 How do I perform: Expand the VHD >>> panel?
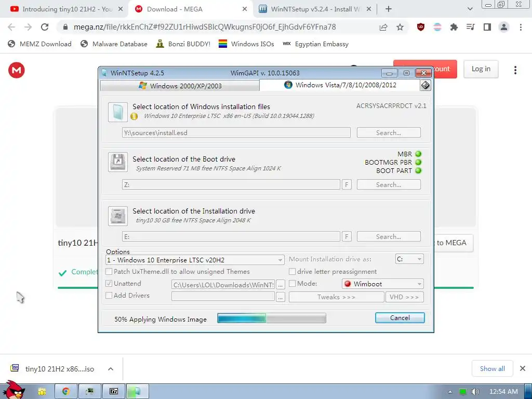click(x=404, y=297)
